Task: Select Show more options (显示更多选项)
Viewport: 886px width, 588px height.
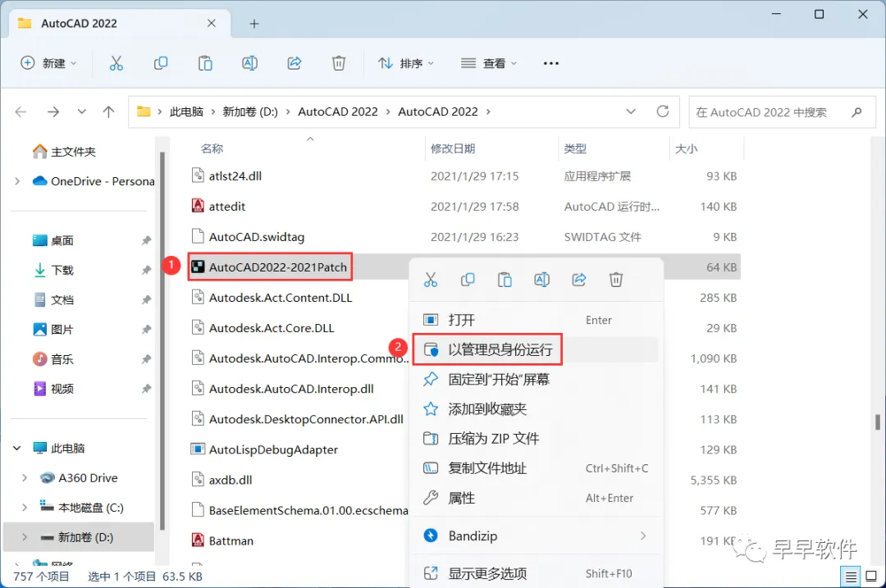Action: coord(537,573)
